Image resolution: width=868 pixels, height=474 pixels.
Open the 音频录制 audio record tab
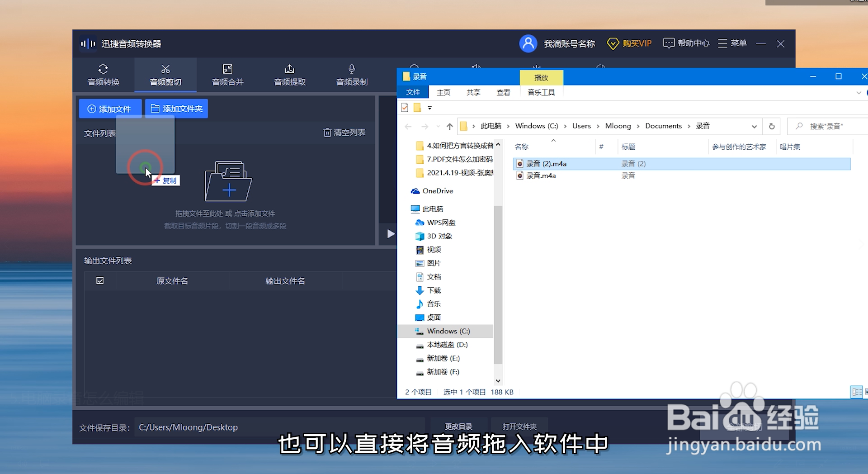[352, 75]
